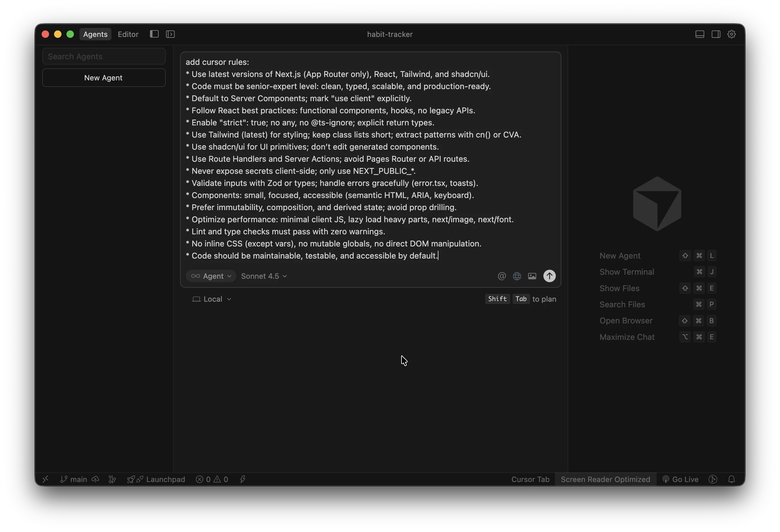Open the Agent mode dropdown
780x532 pixels.
[x=211, y=276]
